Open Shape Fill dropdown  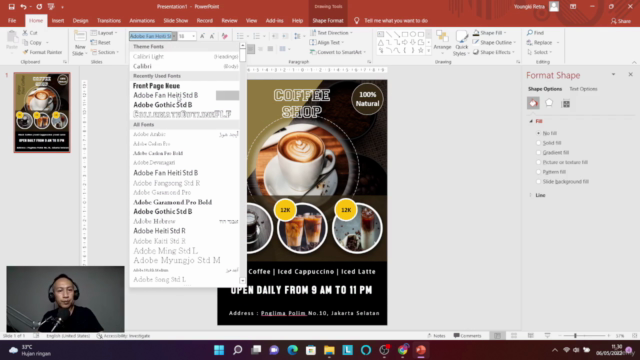pos(490,33)
